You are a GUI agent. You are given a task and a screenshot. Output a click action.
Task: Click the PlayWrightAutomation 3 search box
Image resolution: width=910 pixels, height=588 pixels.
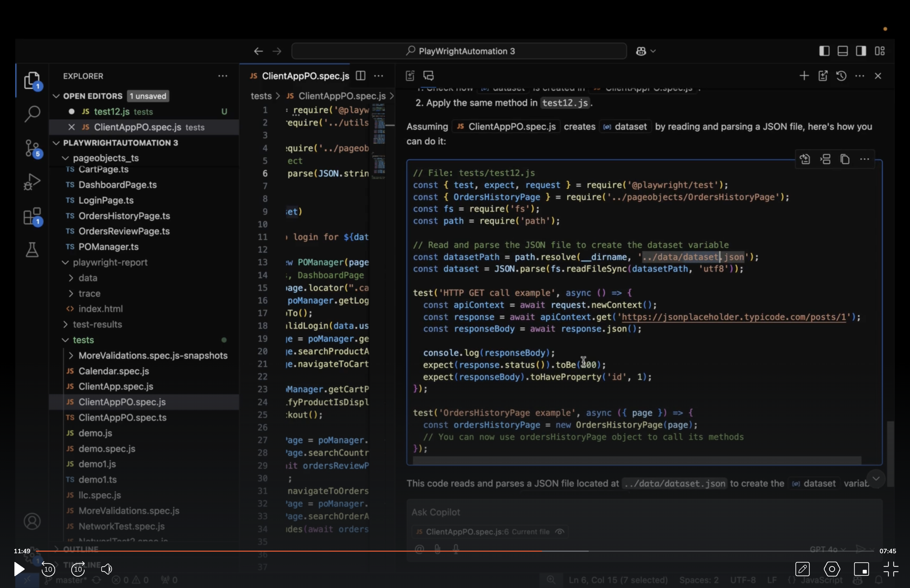[x=459, y=51]
